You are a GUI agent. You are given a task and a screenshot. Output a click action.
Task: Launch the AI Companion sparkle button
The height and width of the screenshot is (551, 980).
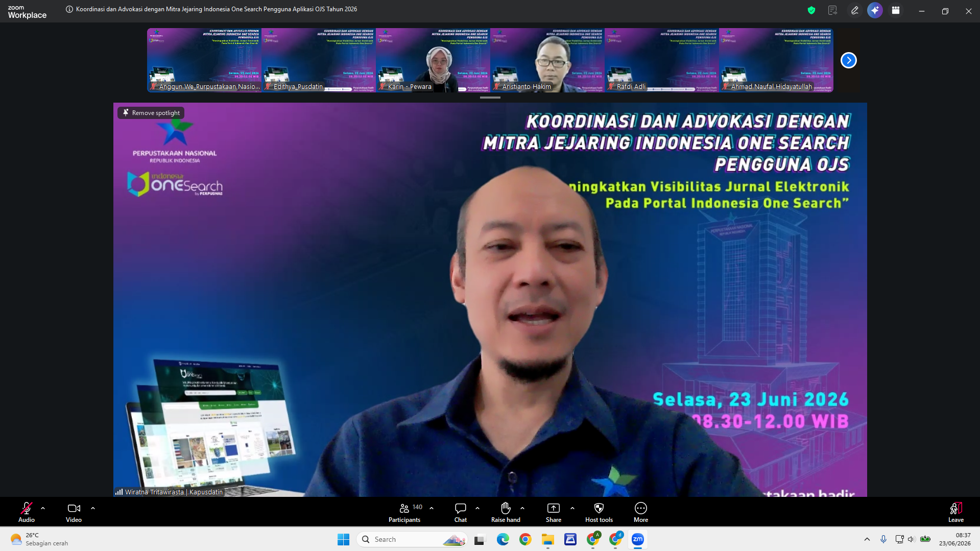click(x=875, y=10)
